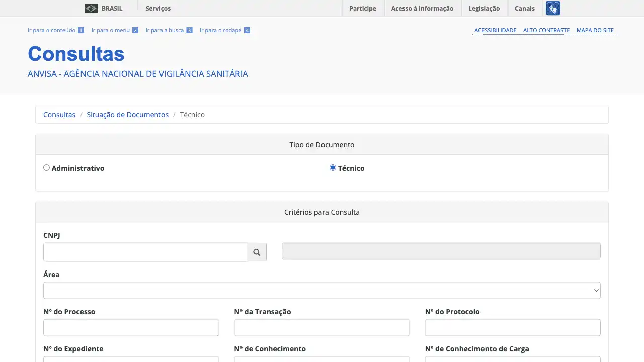This screenshot has width=644, height=362.
Task: Enable ALTO CONTRASTE mode
Action: pyautogui.click(x=546, y=30)
